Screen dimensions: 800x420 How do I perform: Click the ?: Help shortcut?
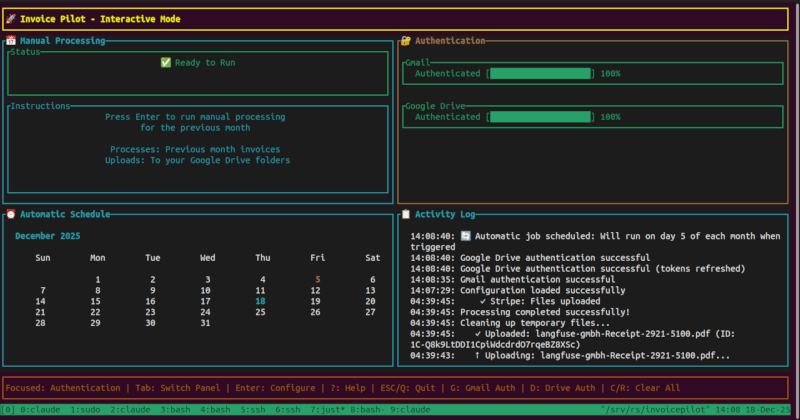click(348, 388)
